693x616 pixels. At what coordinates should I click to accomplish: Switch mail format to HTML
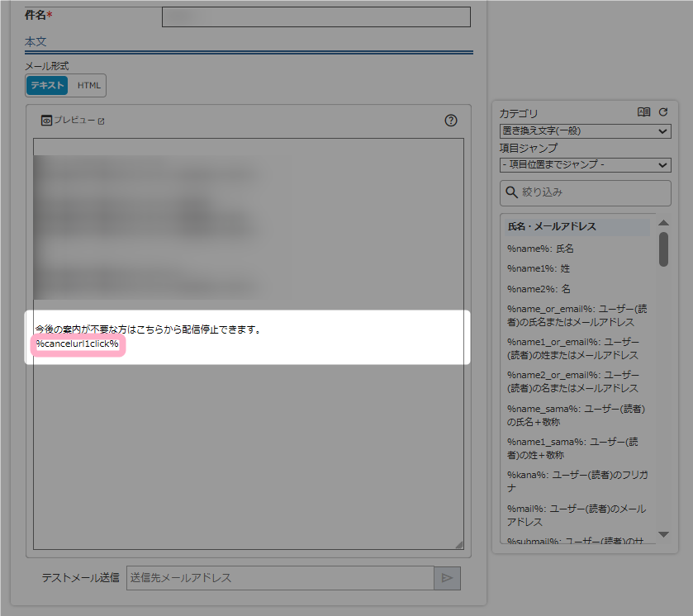[x=89, y=85]
